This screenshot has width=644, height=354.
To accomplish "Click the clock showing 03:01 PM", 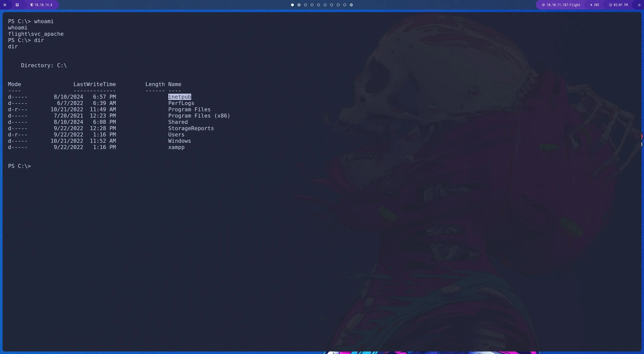I will [x=618, y=5].
